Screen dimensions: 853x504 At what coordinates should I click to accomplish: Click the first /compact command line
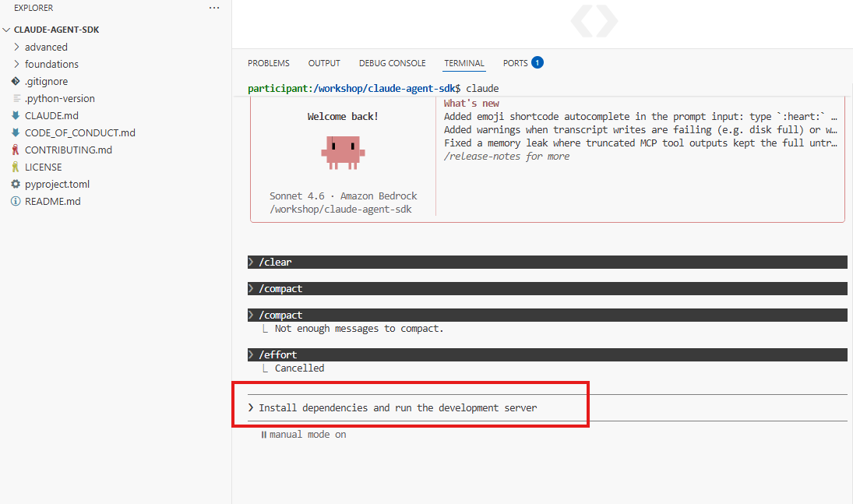[x=548, y=288]
